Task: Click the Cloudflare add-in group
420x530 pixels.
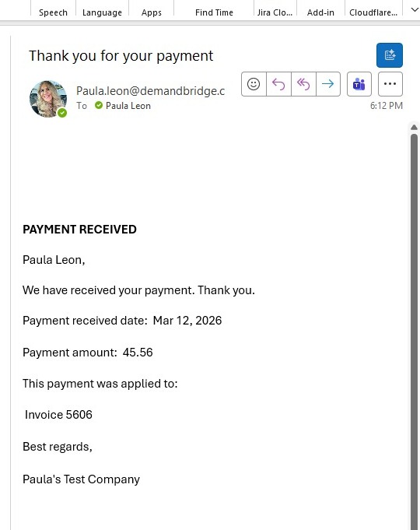Action: (x=373, y=12)
